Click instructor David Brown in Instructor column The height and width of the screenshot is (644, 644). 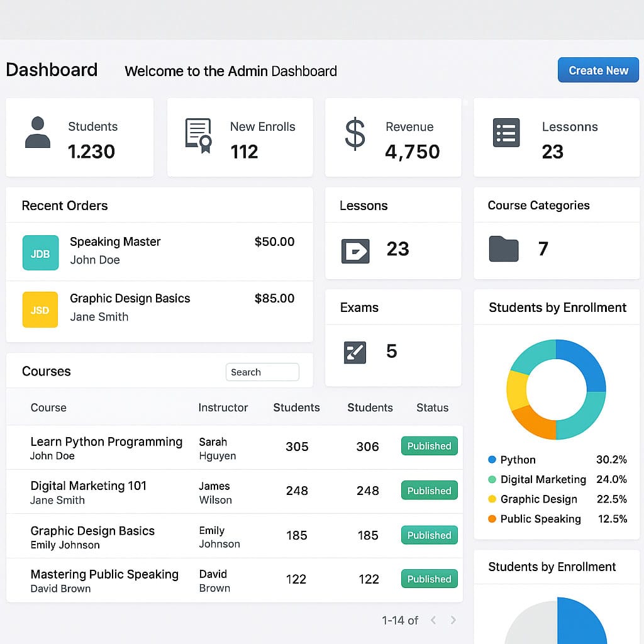pos(214,580)
